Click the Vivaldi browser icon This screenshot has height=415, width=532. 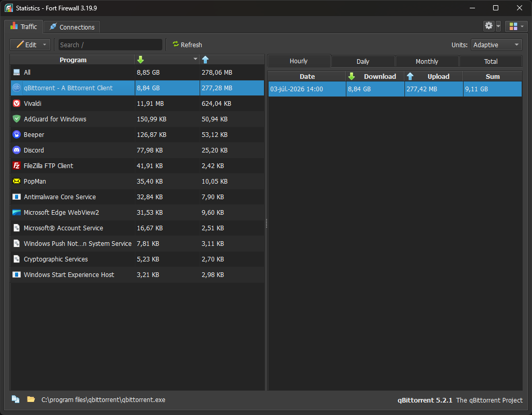[x=16, y=104]
